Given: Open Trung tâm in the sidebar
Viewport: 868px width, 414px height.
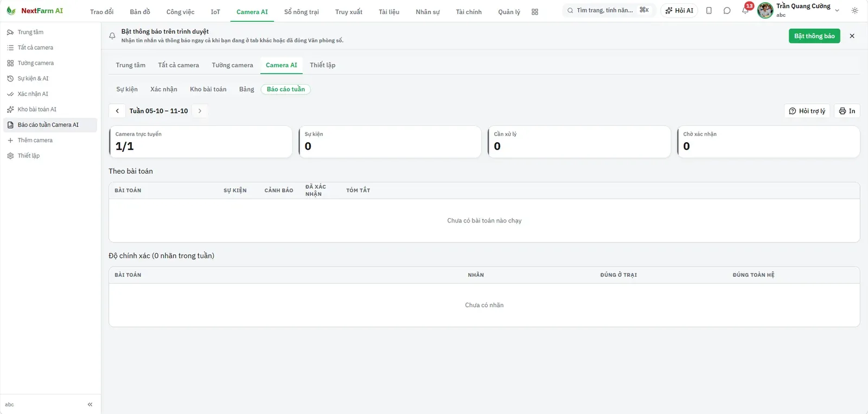Looking at the screenshot, I should (x=50, y=32).
